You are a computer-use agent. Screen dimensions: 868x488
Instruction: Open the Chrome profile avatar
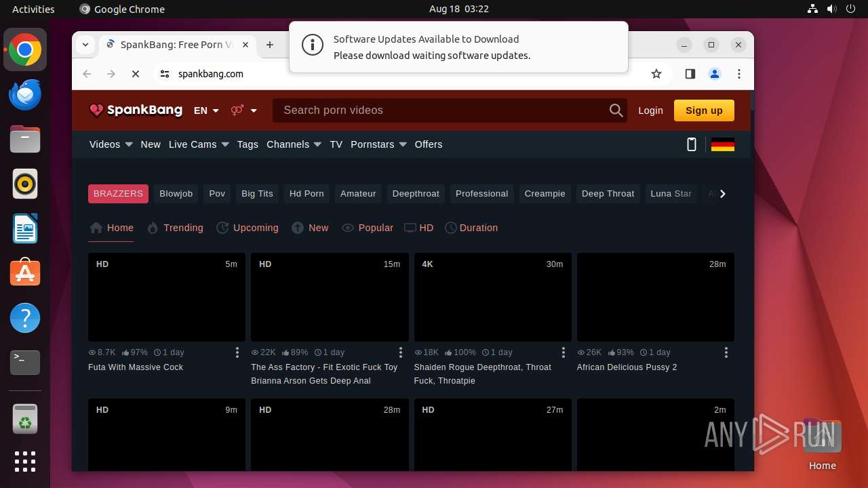pos(715,74)
